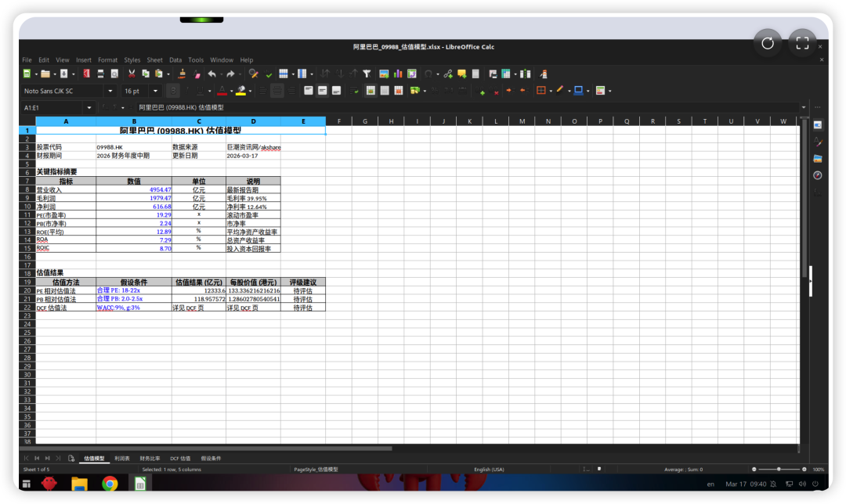846x504 pixels.
Task: Click the Insert Chart icon
Action: (398, 74)
